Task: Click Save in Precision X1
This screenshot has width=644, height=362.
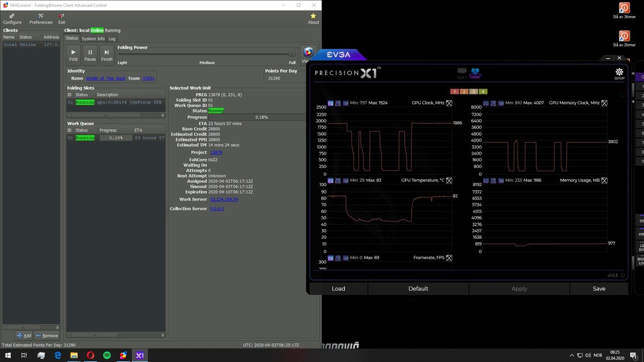Action: (599, 289)
